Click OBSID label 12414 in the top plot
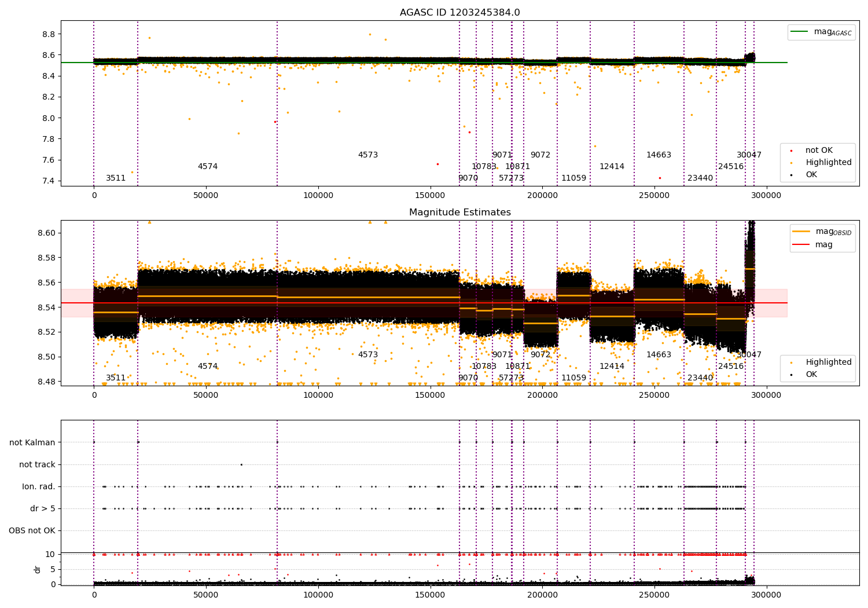 [612, 167]
